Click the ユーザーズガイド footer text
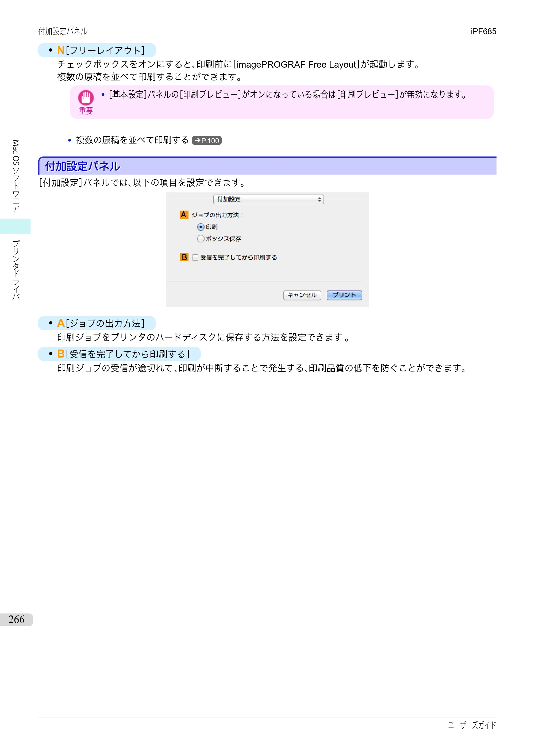This screenshot has height=756, width=535. pos(472,725)
